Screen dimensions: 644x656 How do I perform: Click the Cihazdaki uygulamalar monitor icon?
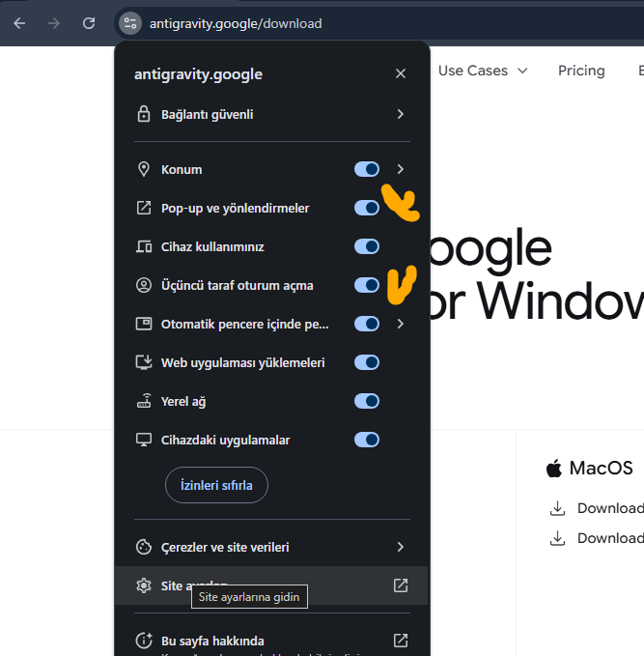[144, 440]
